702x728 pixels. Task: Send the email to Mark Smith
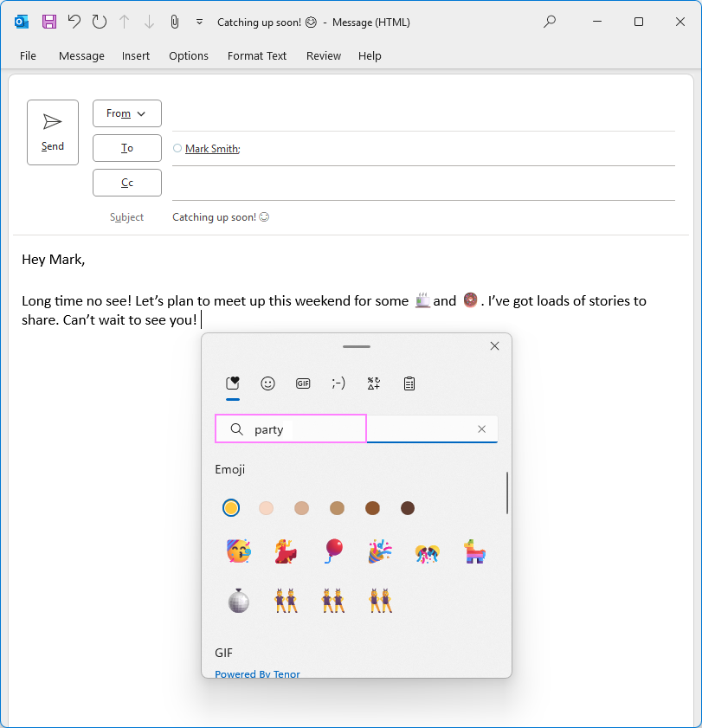[x=53, y=132]
